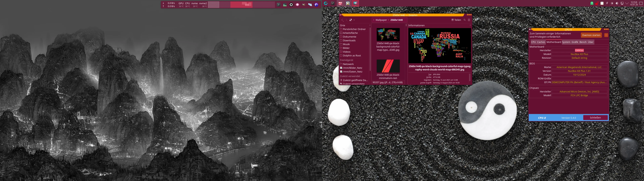
Task: Click Dolphin's back navigation arrow
Action: click(x=342, y=20)
